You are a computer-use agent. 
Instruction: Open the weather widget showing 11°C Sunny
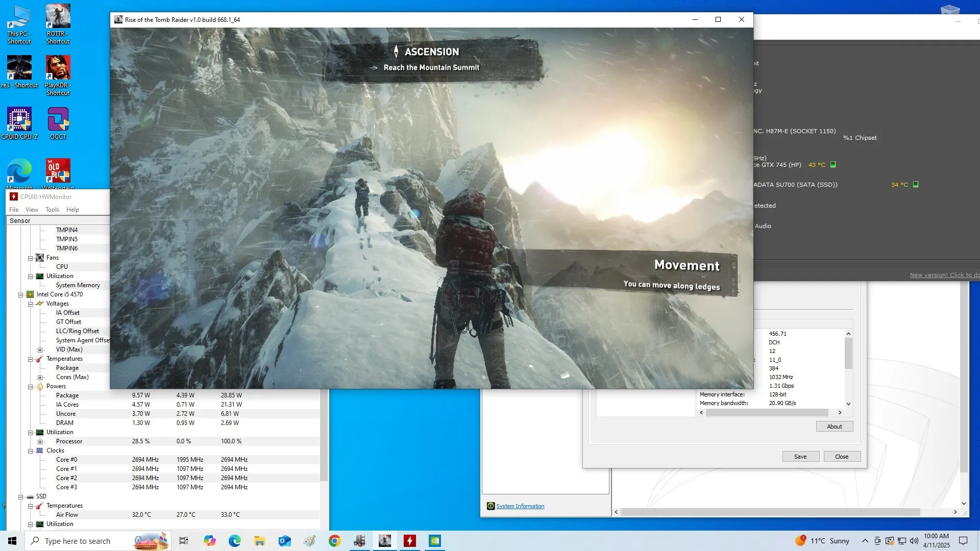pos(822,541)
